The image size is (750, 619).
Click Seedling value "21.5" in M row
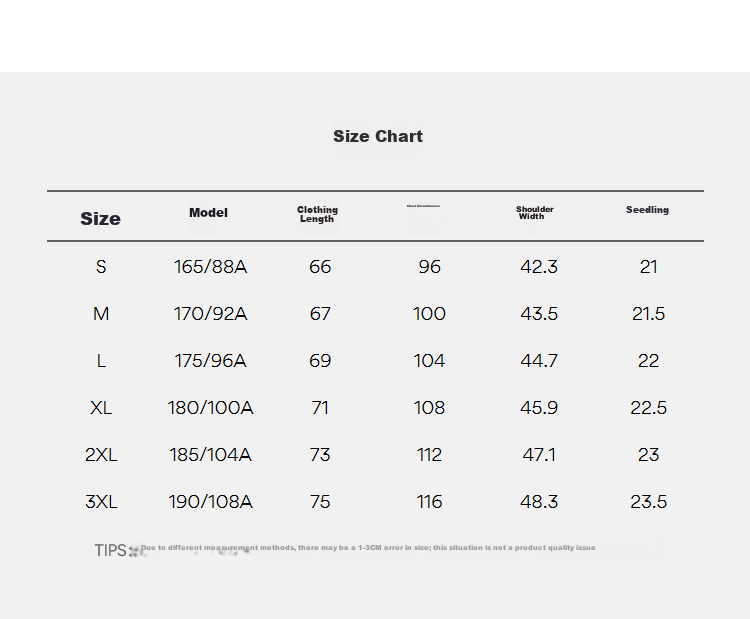(x=649, y=314)
